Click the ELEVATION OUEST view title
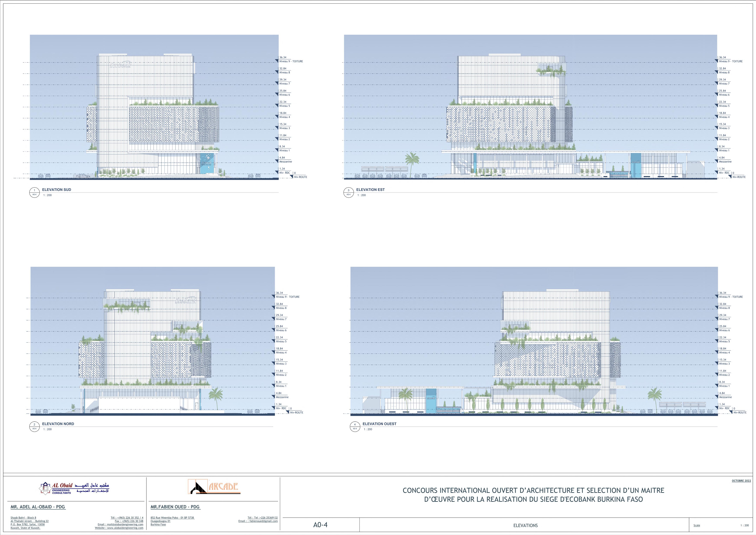Viewport: 756px width, 535px height. 379,424
